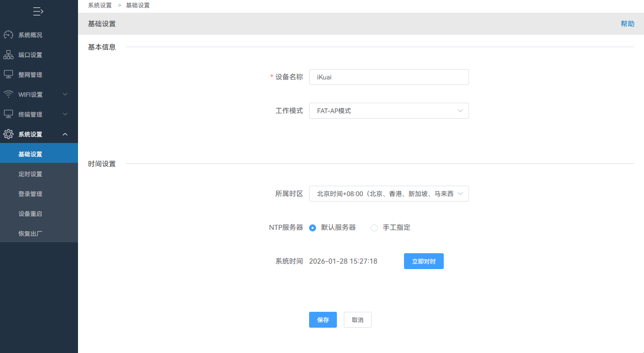Click the 终端管理 monitor icon
This screenshot has width=644, height=353.
point(8,114)
